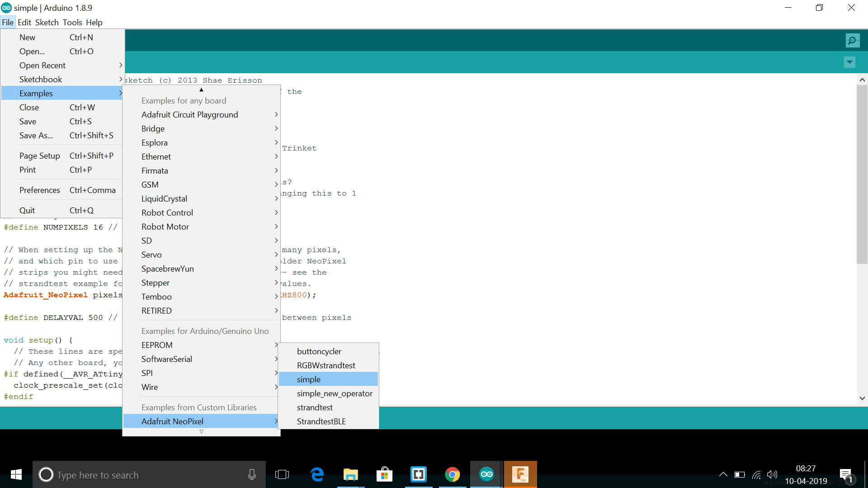
Task: Switch to Arduino IDE taskbar icon
Action: click(486, 474)
